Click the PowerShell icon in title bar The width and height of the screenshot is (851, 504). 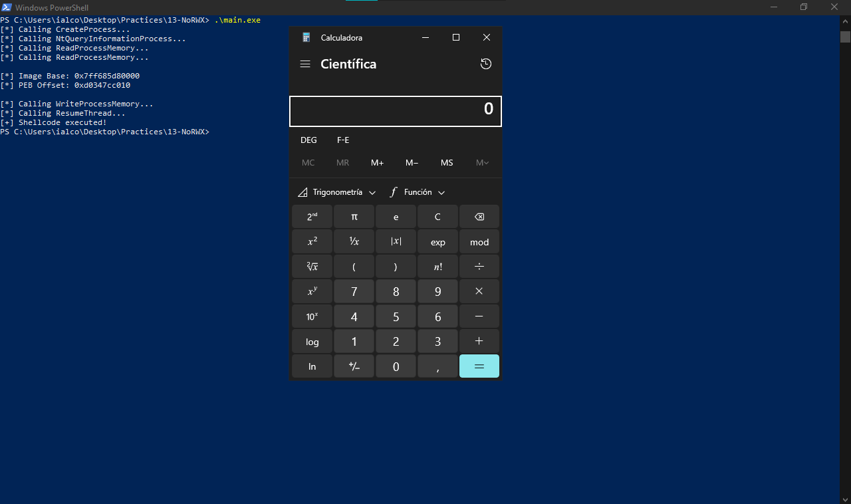[7, 7]
